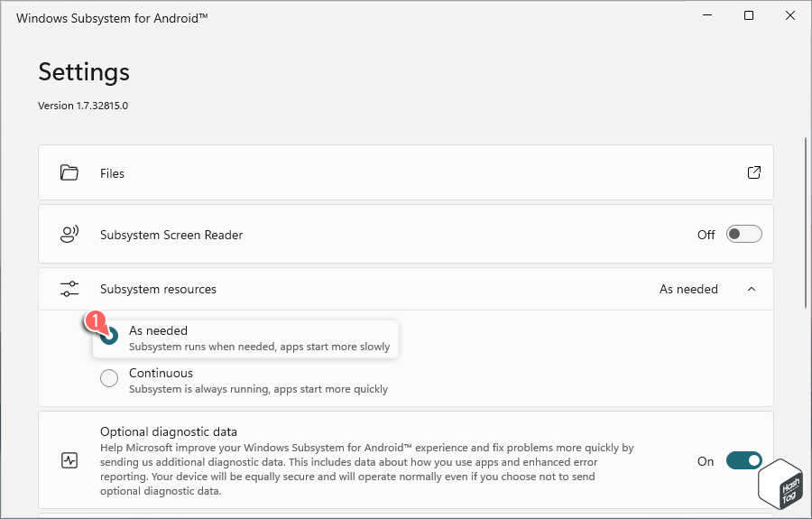Image resolution: width=812 pixels, height=519 pixels.
Task: Maximize the Windows Subsystem for Android window
Action: (x=748, y=15)
